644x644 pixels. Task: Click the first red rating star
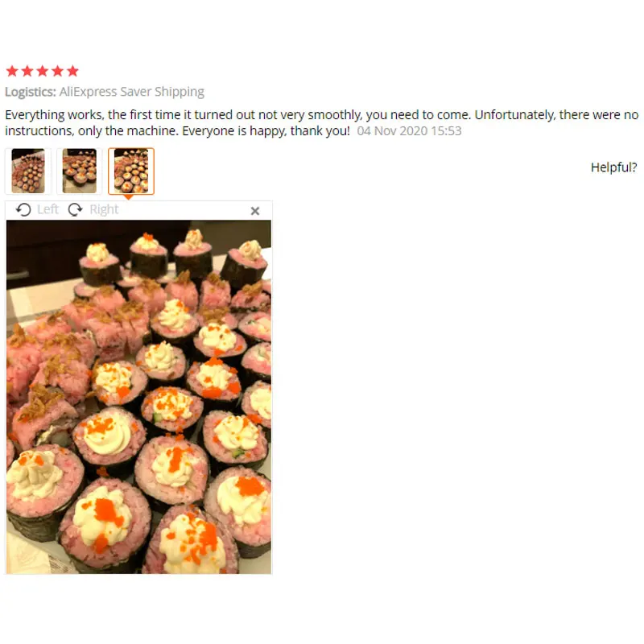[x=12, y=71]
